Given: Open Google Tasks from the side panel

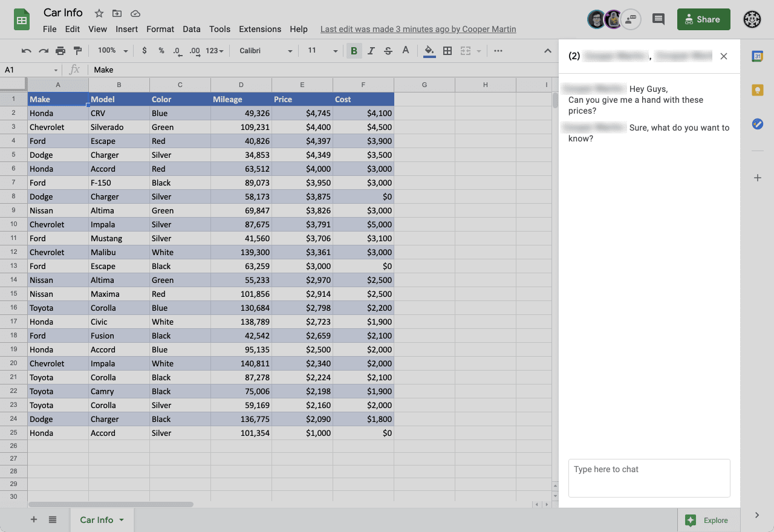Looking at the screenshot, I should 758,125.
